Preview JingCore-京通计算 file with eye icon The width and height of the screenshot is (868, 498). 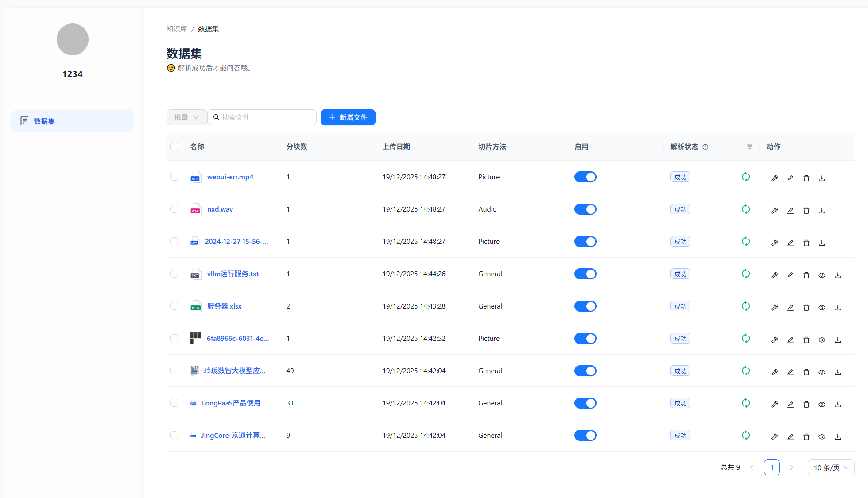[x=822, y=437]
